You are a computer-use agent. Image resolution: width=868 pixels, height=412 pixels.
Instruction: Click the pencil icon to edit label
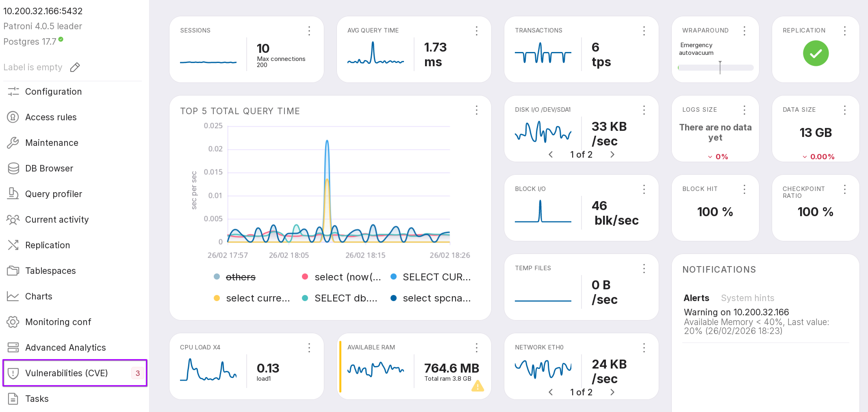tap(75, 67)
